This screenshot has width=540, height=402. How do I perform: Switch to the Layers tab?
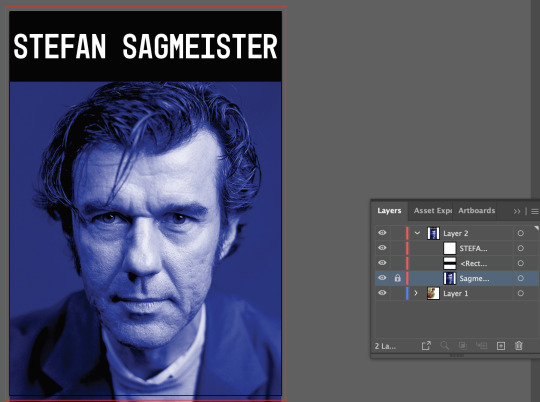click(x=389, y=210)
